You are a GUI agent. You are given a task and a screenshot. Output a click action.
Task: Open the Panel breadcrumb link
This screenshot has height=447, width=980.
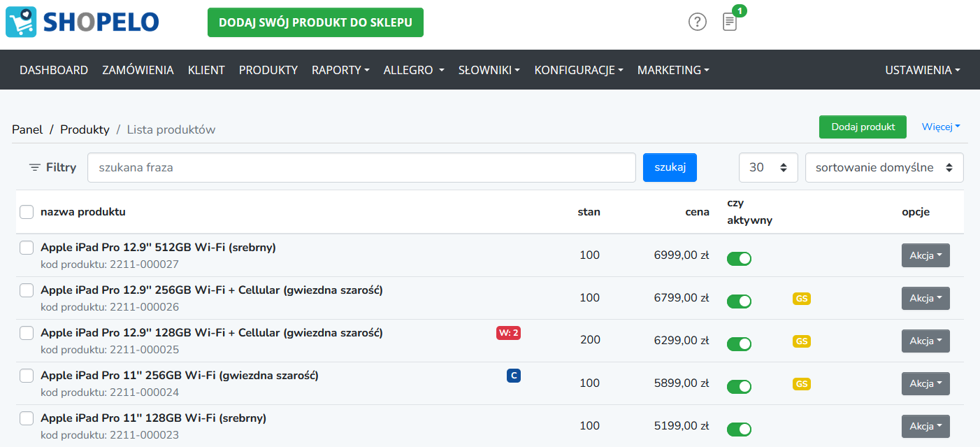coord(27,129)
